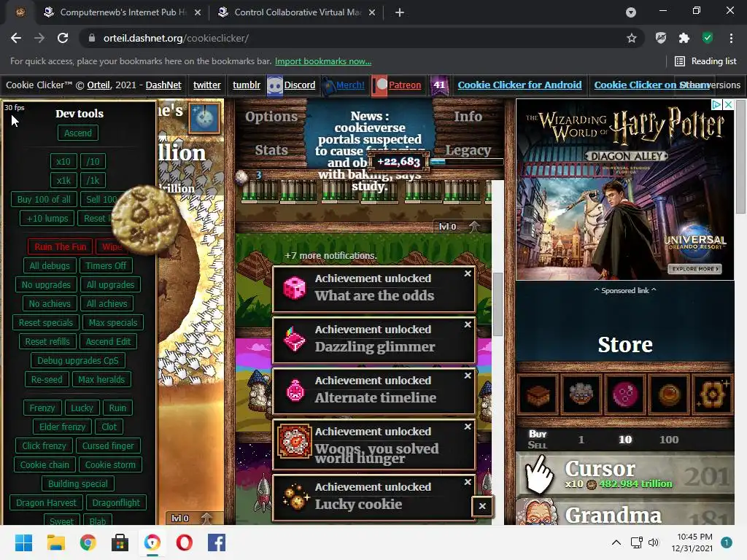747x560 pixels.
Task: Click Buy 100 of all
Action: pyautogui.click(x=44, y=200)
